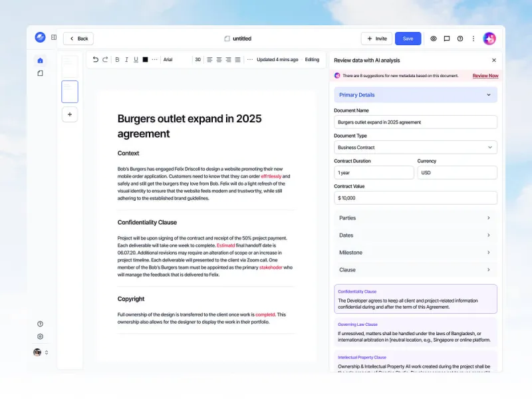Open profile avatar in left sidebar

[x=37, y=352]
